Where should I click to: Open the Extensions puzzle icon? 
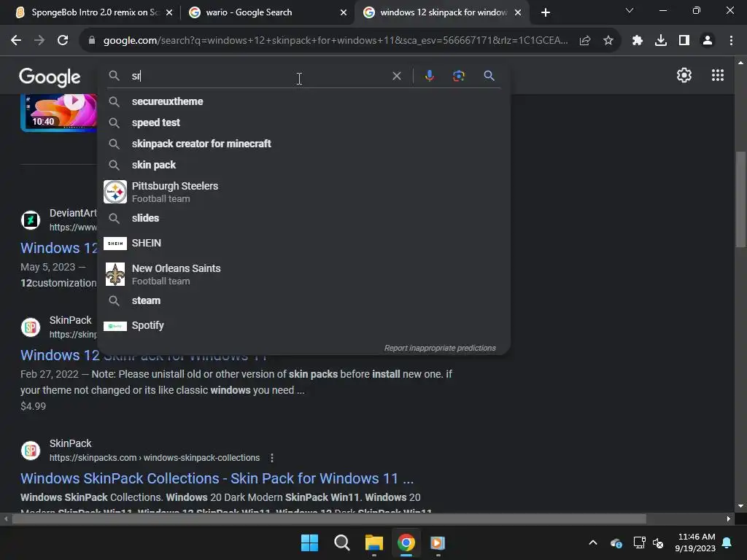pos(638,41)
